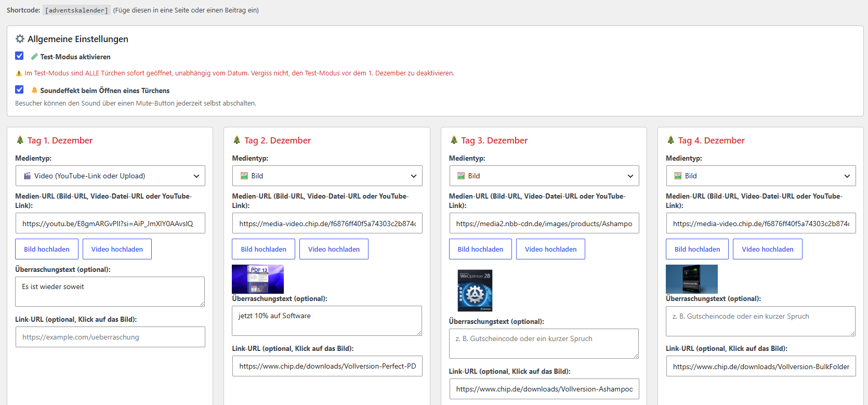
Task: Uncheck Soundeffekt beim Öffnen eines Türchens
Action: pyautogui.click(x=19, y=89)
